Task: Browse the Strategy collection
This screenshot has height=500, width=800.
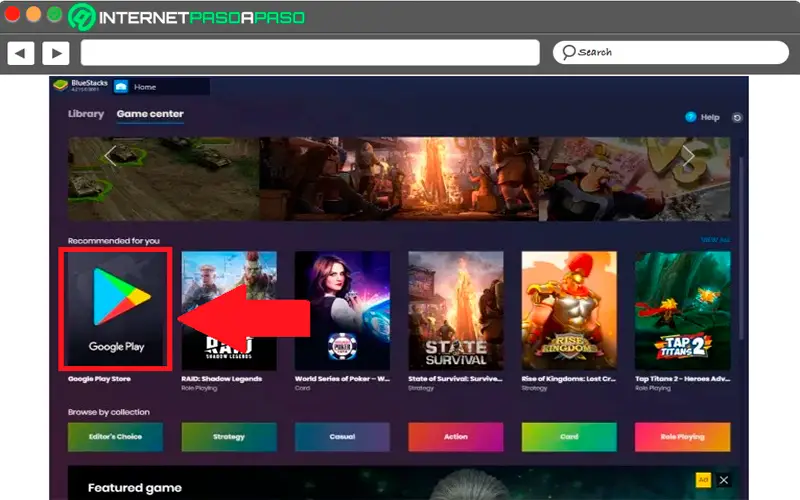Action: click(229, 437)
